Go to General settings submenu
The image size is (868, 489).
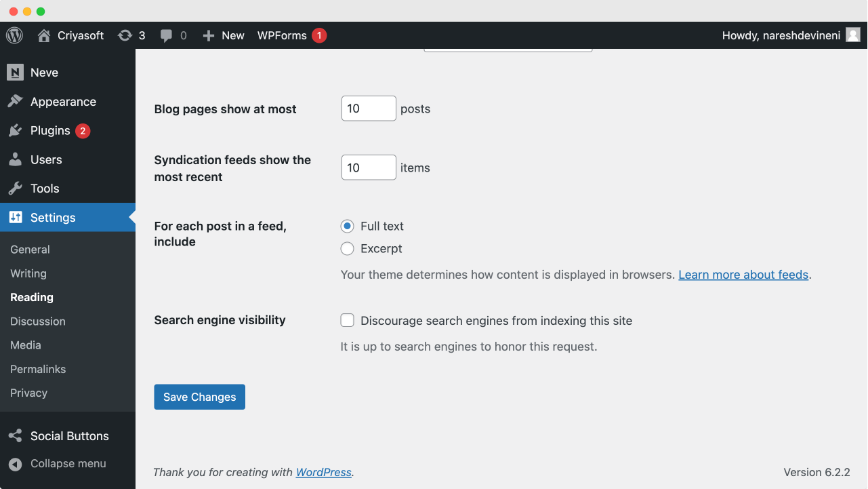tap(30, 250)
